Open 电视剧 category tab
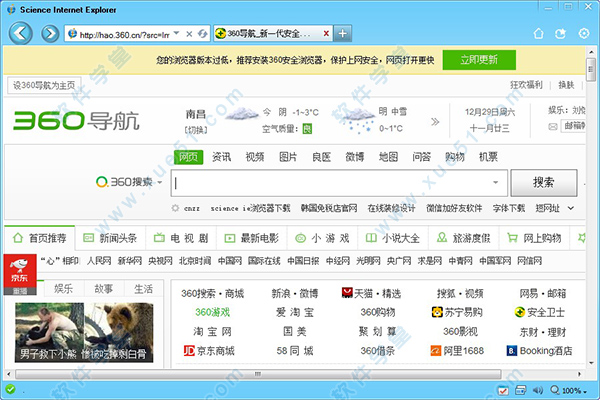 pos(181,238)
